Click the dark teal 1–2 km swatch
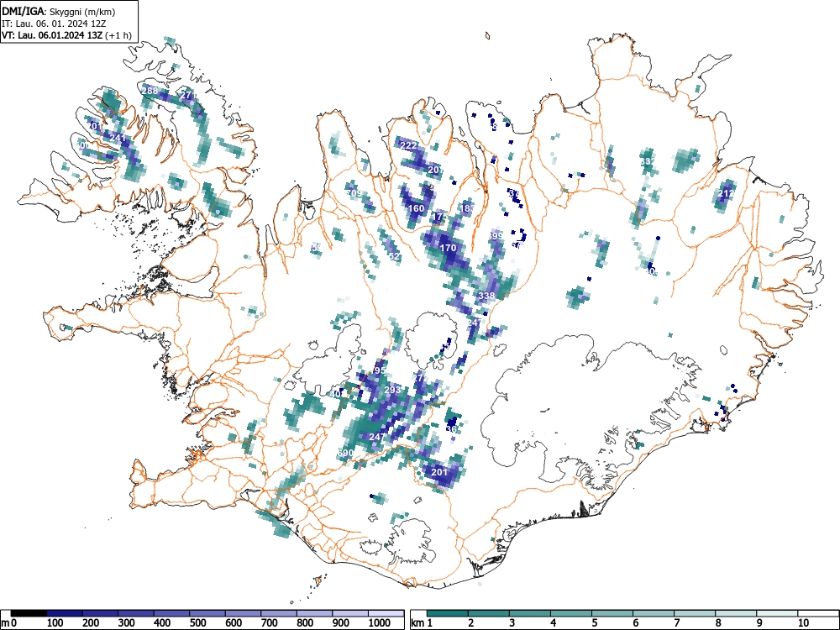 pyautogui.click(x=448, y=613)
